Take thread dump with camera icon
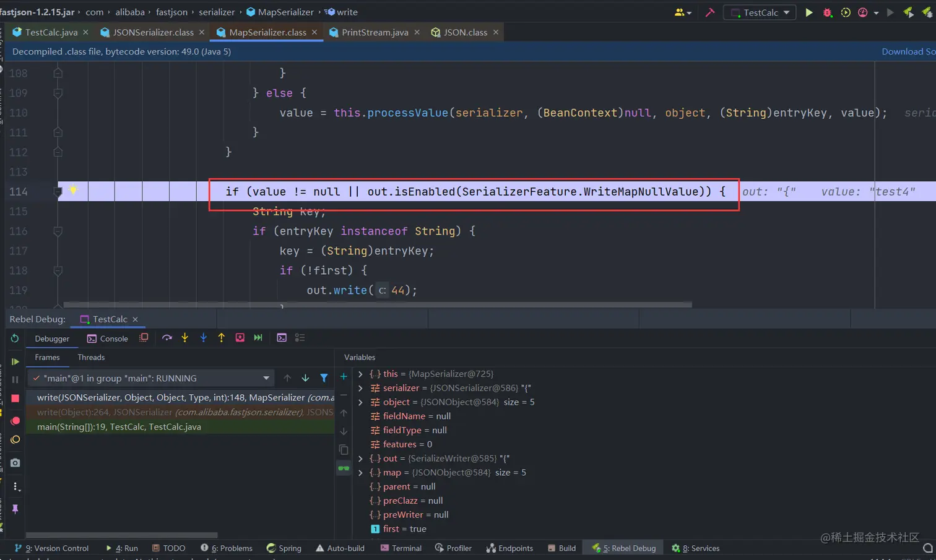Viewport: 936px width, 560px height. [x=15, y=463]
